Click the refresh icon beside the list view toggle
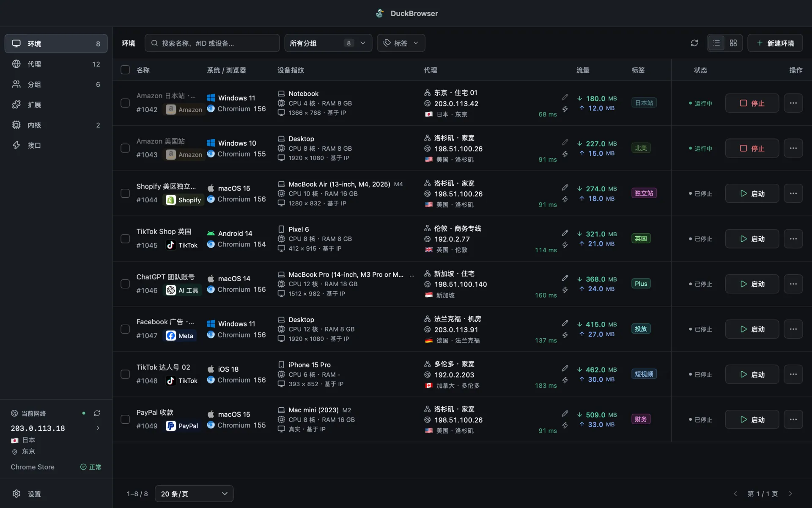This screenshot has height=508, width=812. [694, 43]
